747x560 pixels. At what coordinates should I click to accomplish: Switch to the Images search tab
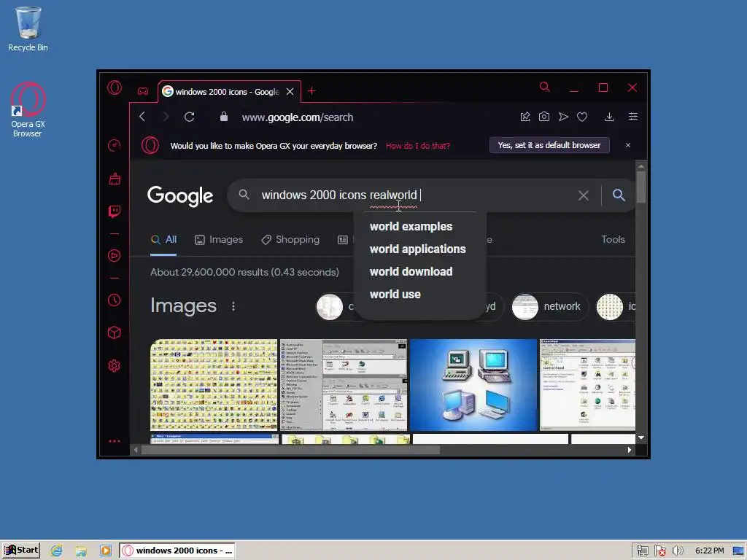219,239
